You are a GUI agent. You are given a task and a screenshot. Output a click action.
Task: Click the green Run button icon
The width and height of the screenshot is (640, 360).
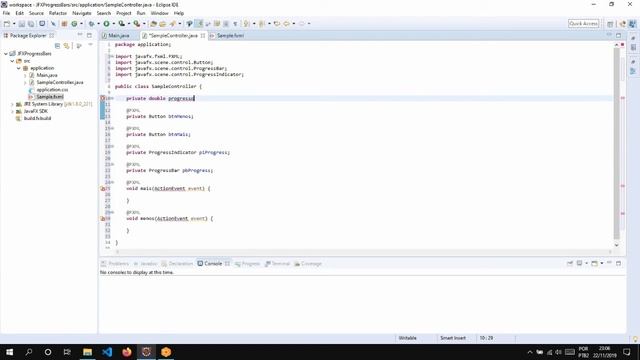(x=106, y=24)
